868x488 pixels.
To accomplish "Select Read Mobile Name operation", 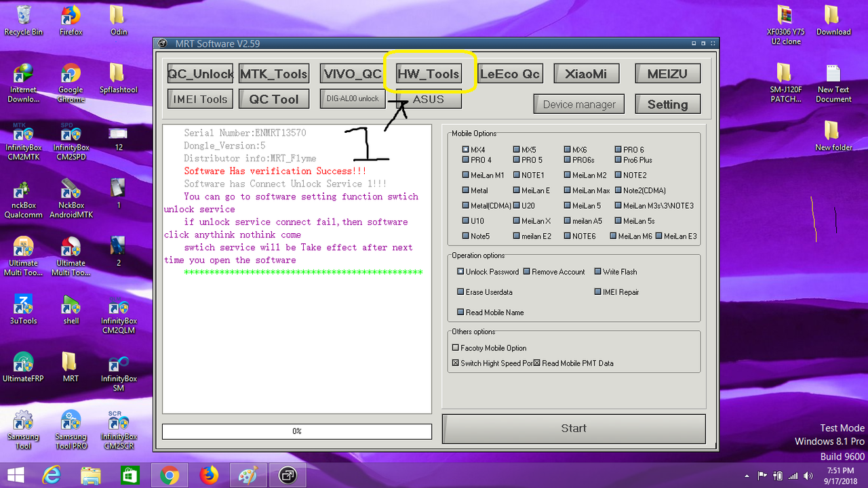I will 491,312.
